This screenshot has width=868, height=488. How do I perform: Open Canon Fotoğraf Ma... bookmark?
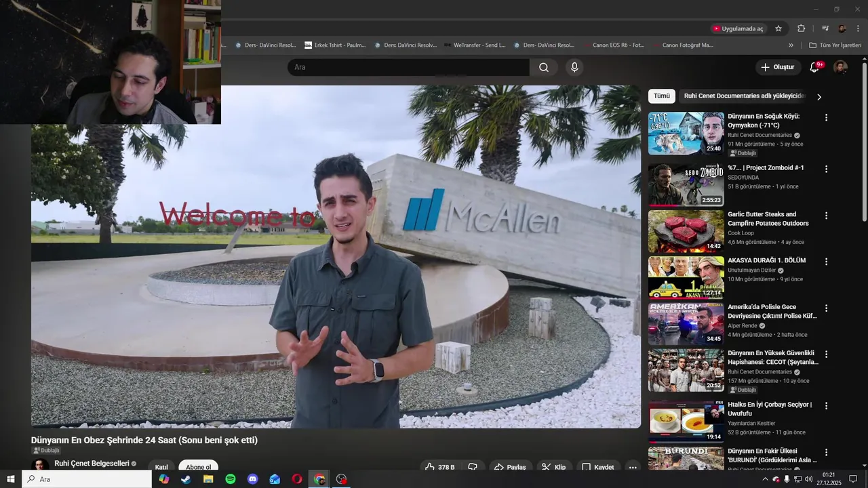point(684,45)
